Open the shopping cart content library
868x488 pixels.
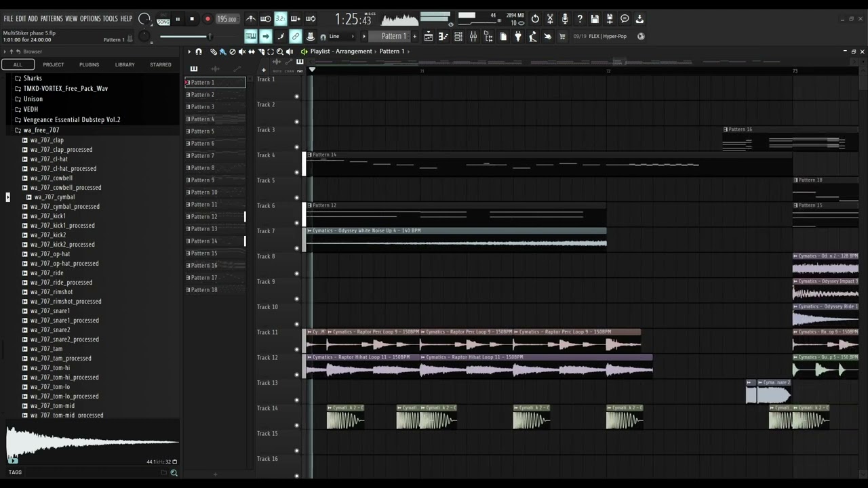(563, 37)
